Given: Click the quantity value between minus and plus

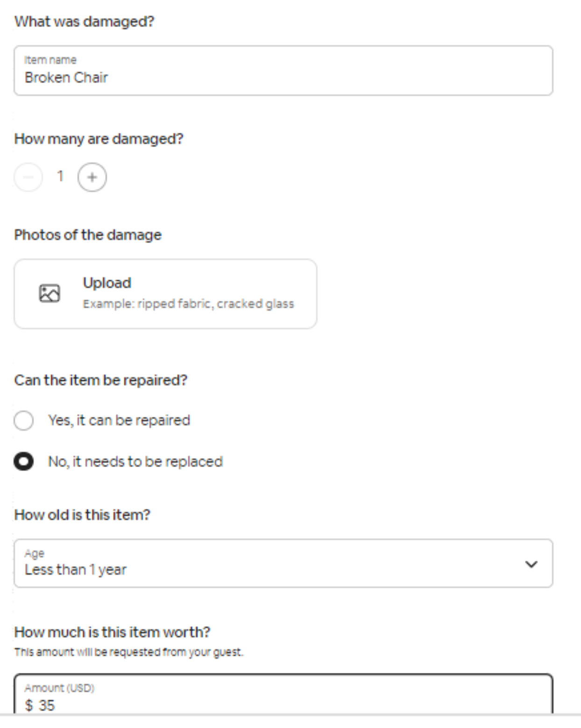Looking at the screenshot, I should coord(60,176).
